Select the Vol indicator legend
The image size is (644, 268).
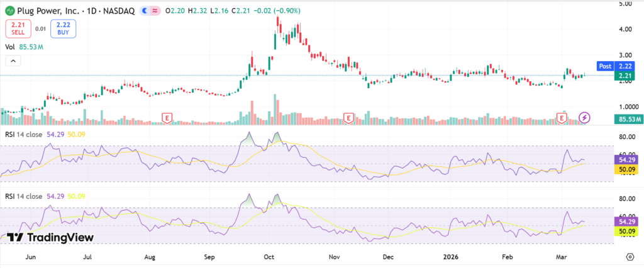coord(10,46)
